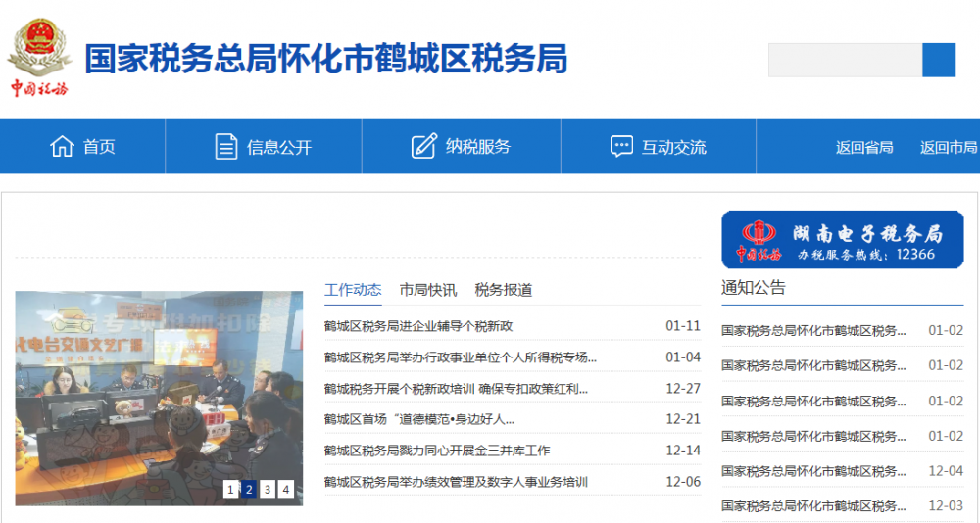
Task: Select the 工作动态 tab
Action: tap(353, 290)
